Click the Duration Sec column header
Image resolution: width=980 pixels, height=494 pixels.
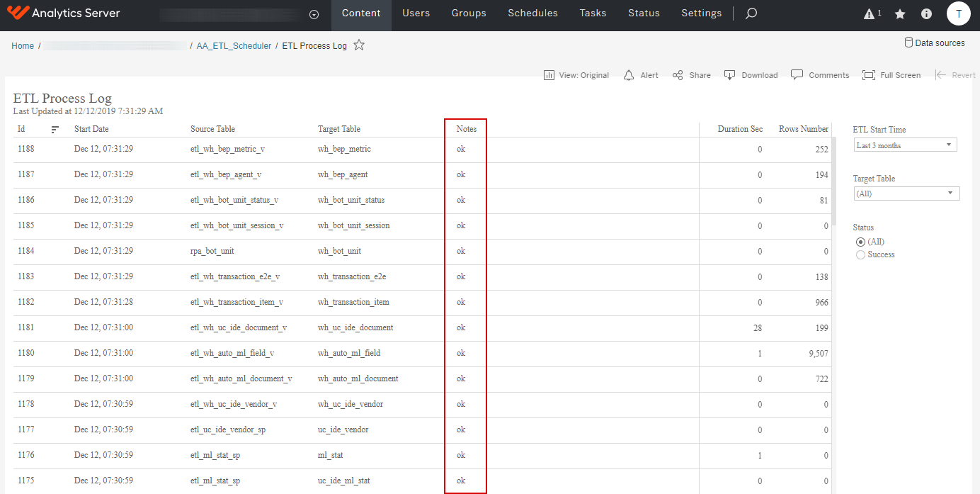(x=740, y=129)
